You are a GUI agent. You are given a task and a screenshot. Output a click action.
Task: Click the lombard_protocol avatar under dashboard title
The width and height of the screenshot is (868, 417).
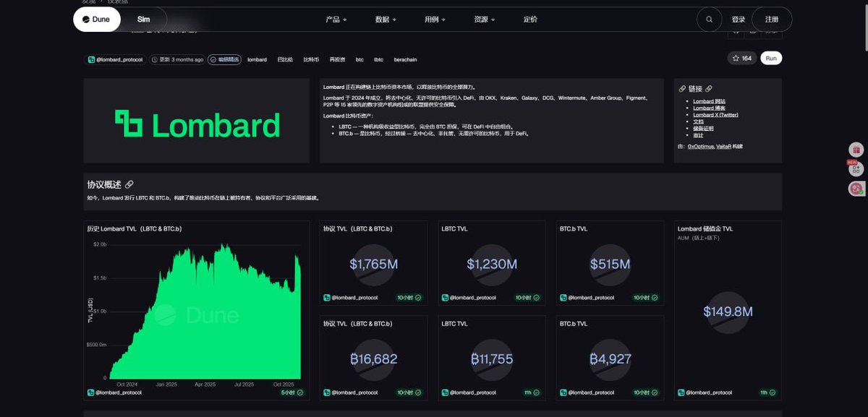92,59
